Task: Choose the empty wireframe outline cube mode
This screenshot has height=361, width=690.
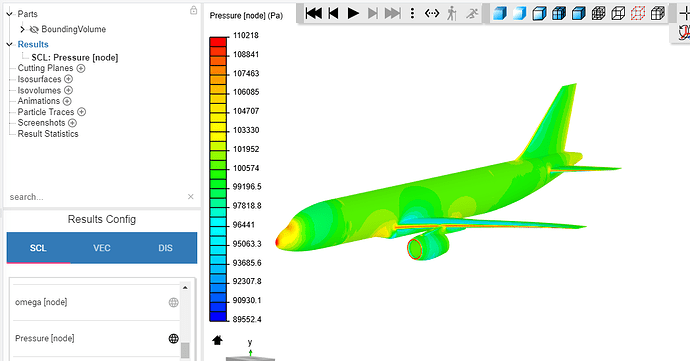Action: click(x=618, y=13)
